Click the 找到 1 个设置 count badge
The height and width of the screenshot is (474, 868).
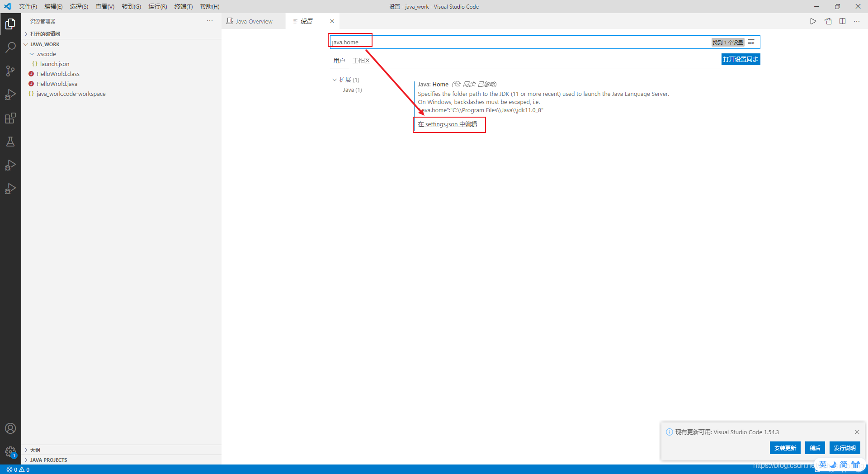pyautogui.click(x=728, y=42)
